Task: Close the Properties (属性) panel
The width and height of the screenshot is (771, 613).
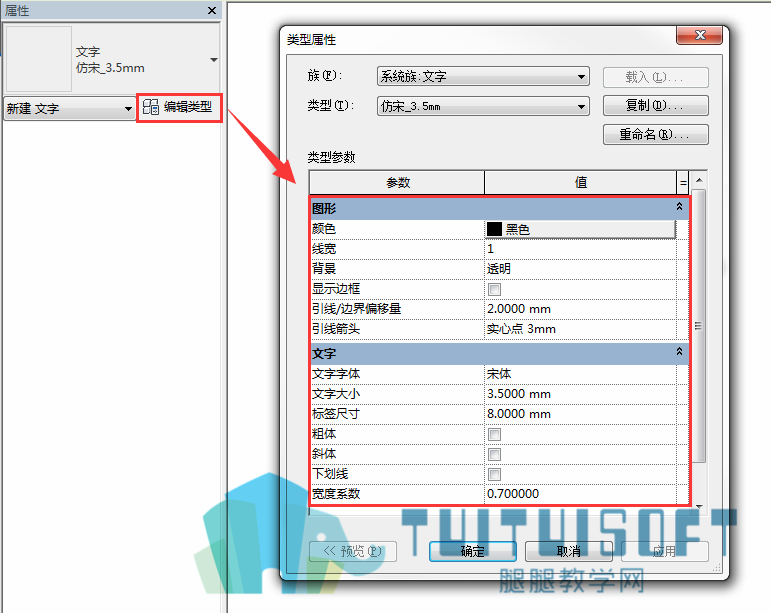Action: (212, 10)
